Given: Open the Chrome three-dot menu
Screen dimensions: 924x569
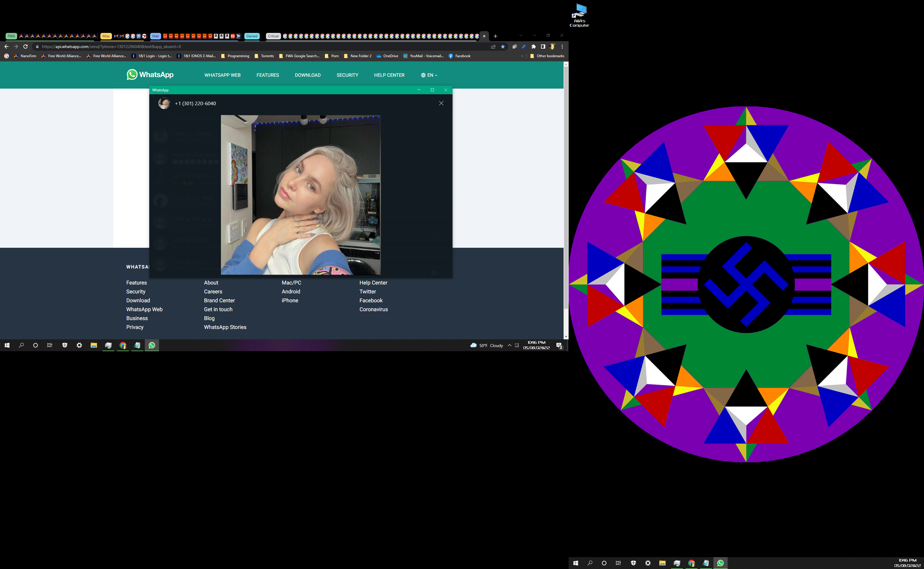Looking at the screenshot, I should (562, 47).
